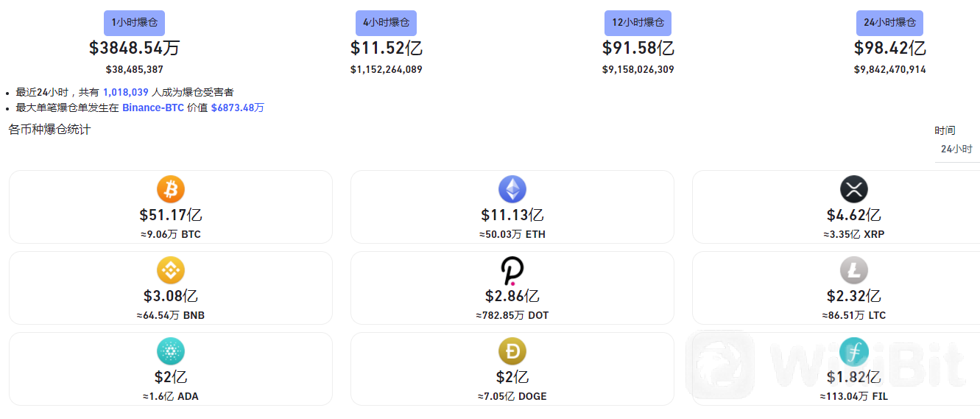The image size is (980, 419).
Task: Click the Polkadot DOT icon
Action: point(512,271)
